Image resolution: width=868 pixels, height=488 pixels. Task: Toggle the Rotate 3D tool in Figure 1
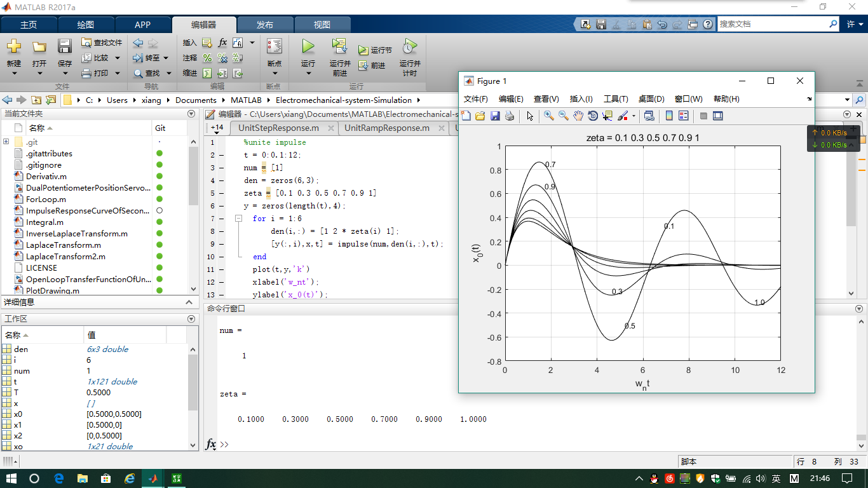(593, 116)
